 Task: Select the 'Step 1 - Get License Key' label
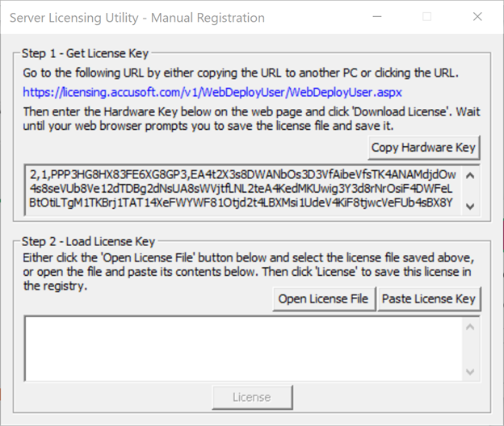pos(85,54)
